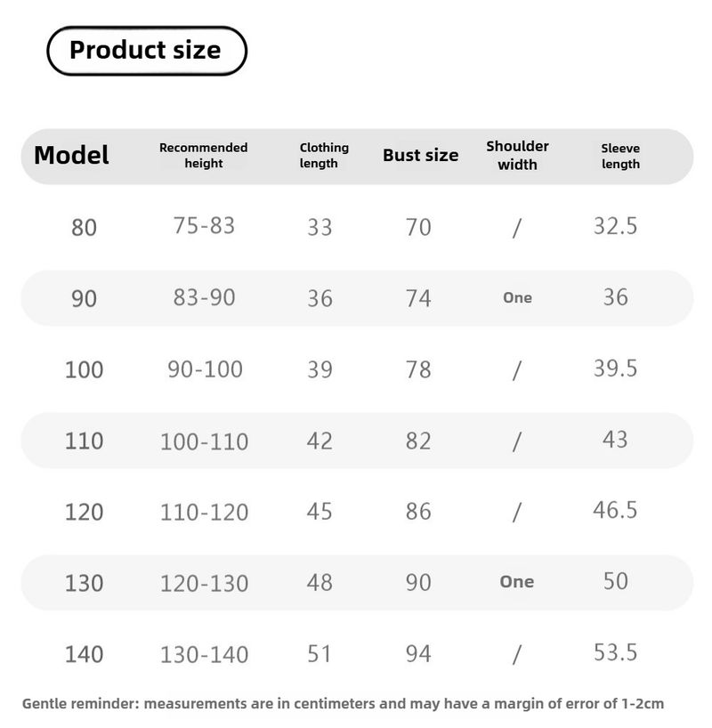Click the bust size value 94
Viewport: 712px width, 728px height.
[x=418, y=654]
